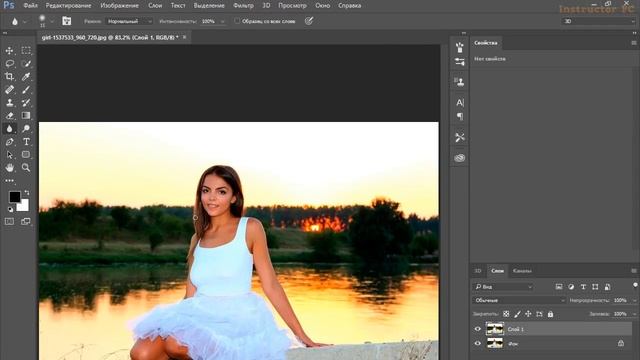This screenshot has height=360, width=640.
Task: Select the Gradient tool
Action: (26, 116)
